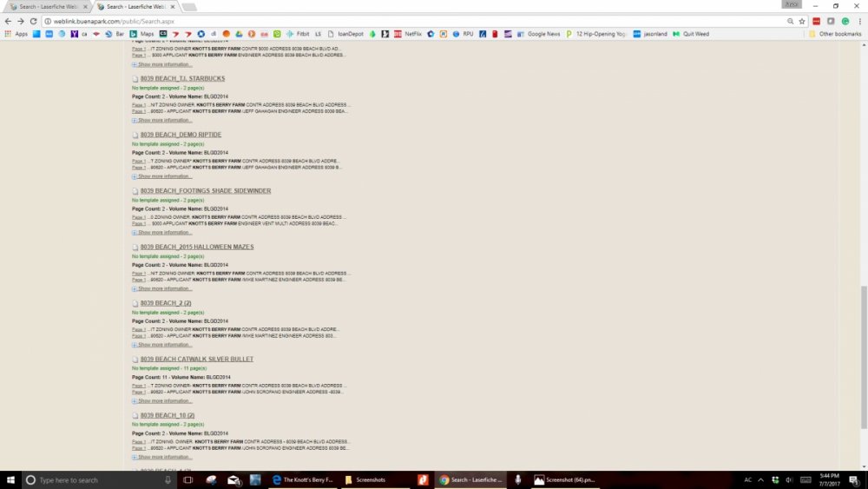Open the loanDepot bookmark
Screen dimensions: 868x489
346,34
